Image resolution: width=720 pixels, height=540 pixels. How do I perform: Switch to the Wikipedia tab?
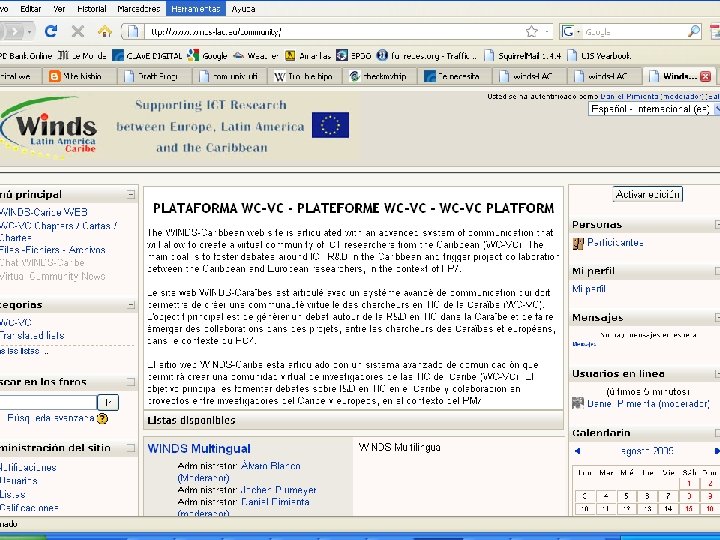tap(305, 76)
